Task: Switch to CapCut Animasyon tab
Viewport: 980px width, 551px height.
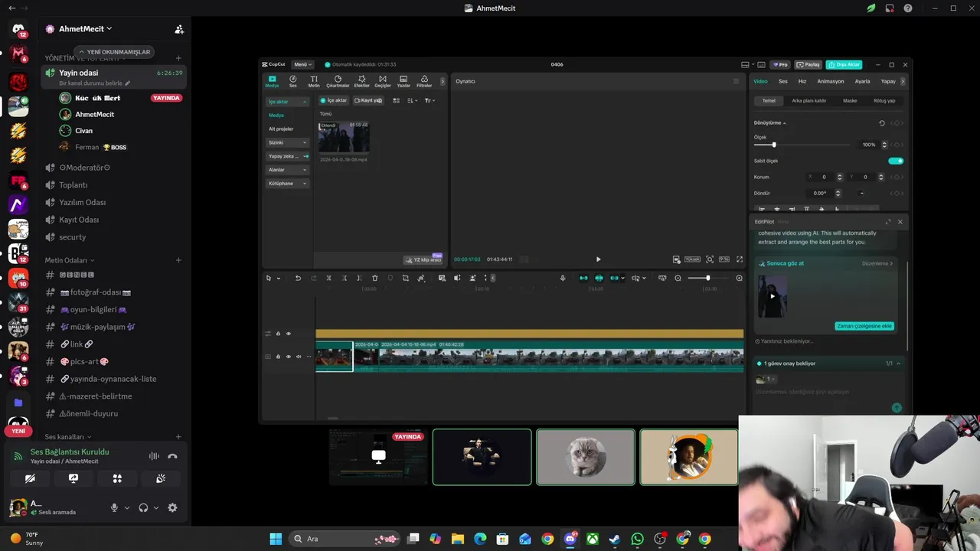Action: pyautogui.click(x=830, y=81)
